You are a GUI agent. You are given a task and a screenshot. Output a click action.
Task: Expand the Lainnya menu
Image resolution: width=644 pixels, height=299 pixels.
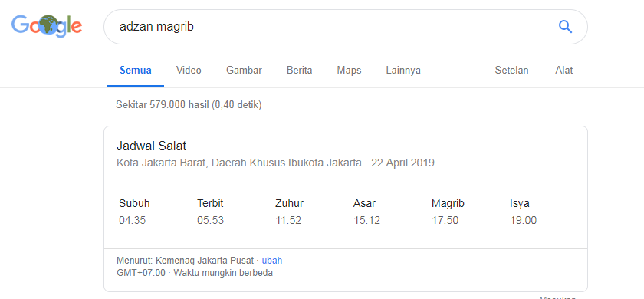pos(403,71)
